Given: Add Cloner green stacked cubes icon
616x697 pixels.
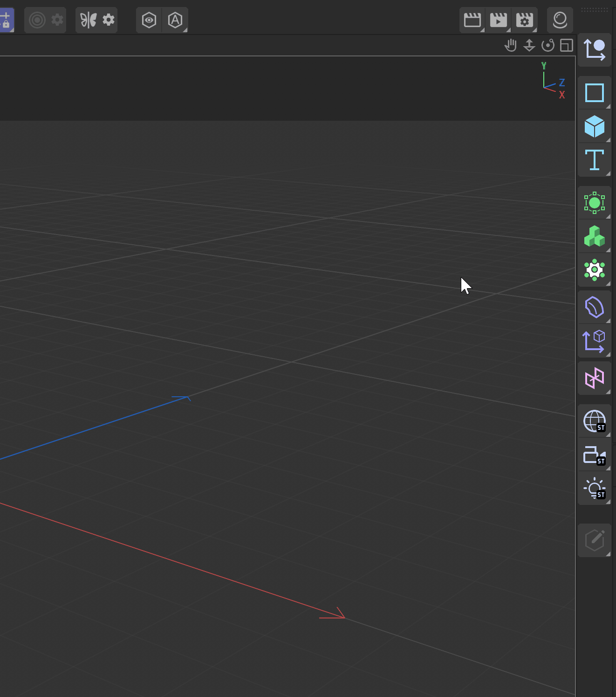Looking at the screenshot, I should point(595,236).
